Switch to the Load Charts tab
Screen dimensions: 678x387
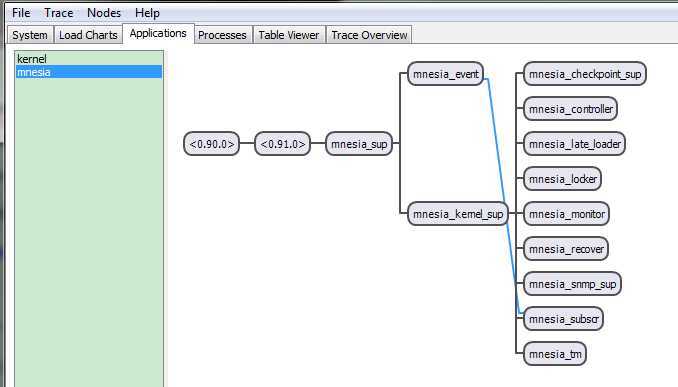[88, 35]
